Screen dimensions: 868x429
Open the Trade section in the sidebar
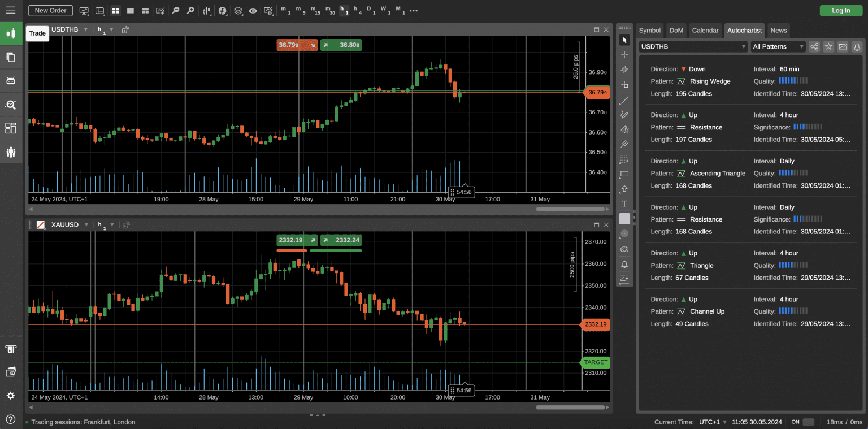pyautogui.click(x=11, y=33)
